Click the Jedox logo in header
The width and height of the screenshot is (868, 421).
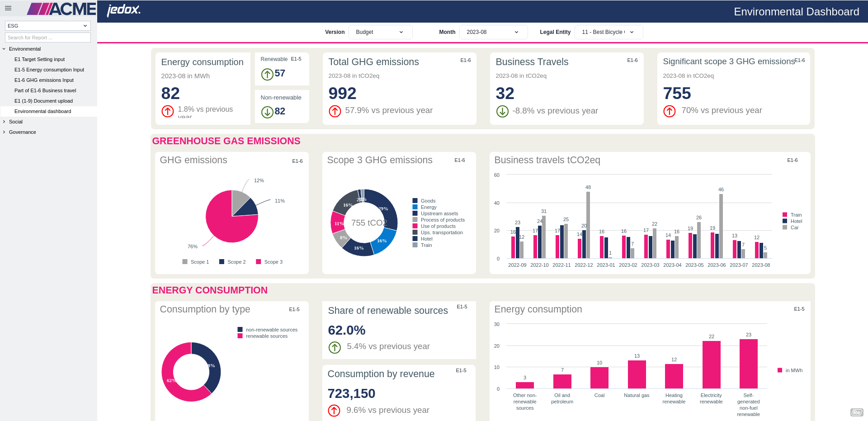(x=123, y=10)
